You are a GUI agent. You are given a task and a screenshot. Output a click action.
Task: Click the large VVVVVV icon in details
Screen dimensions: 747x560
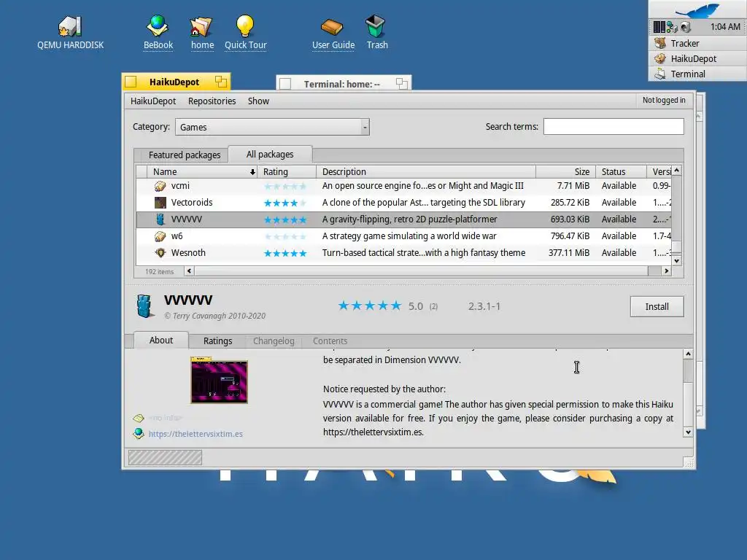click(144, 306)
